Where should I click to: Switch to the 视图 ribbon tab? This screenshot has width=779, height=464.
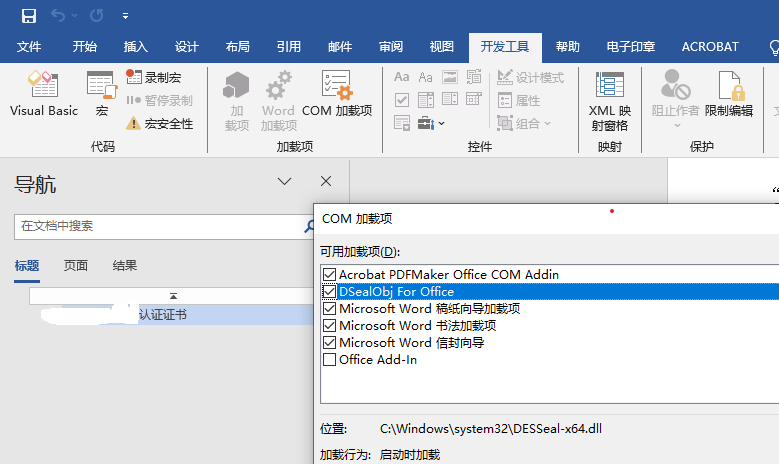(x=442, y=47)
